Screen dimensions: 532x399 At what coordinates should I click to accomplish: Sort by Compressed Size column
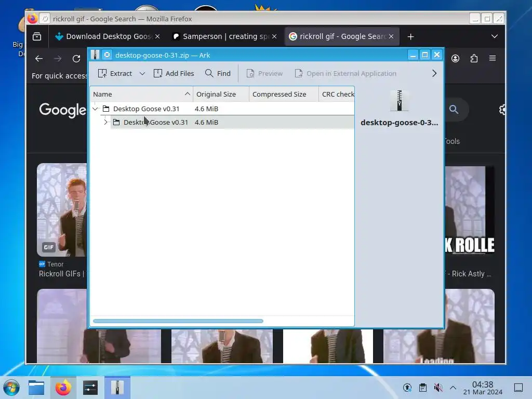(x=284, y=95)
